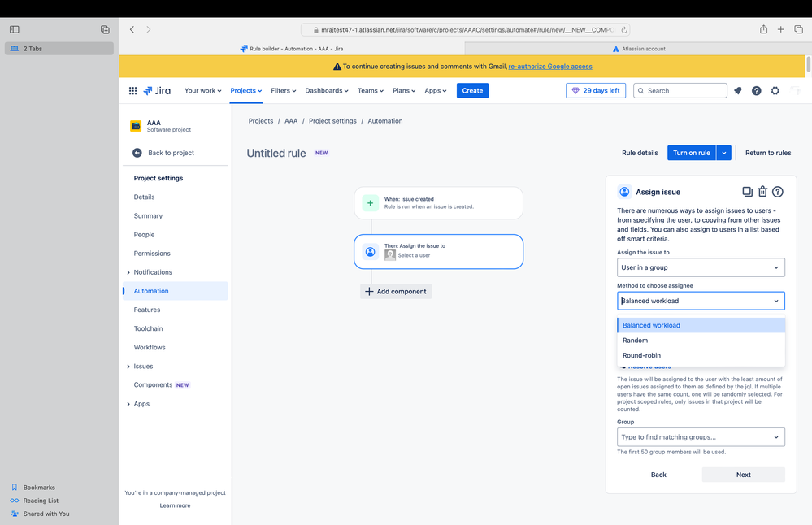Open the settings gear icon in header

[775, 90]
